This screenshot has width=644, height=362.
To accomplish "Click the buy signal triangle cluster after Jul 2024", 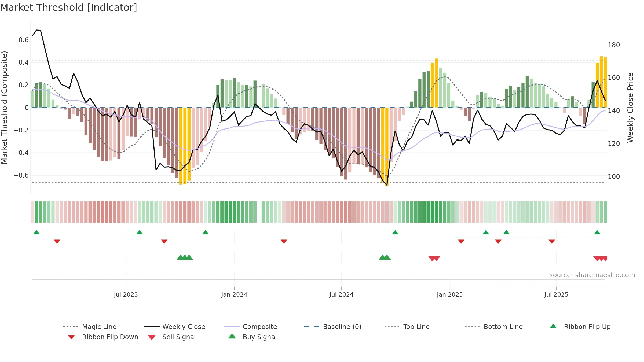I will tap(385, 257).
